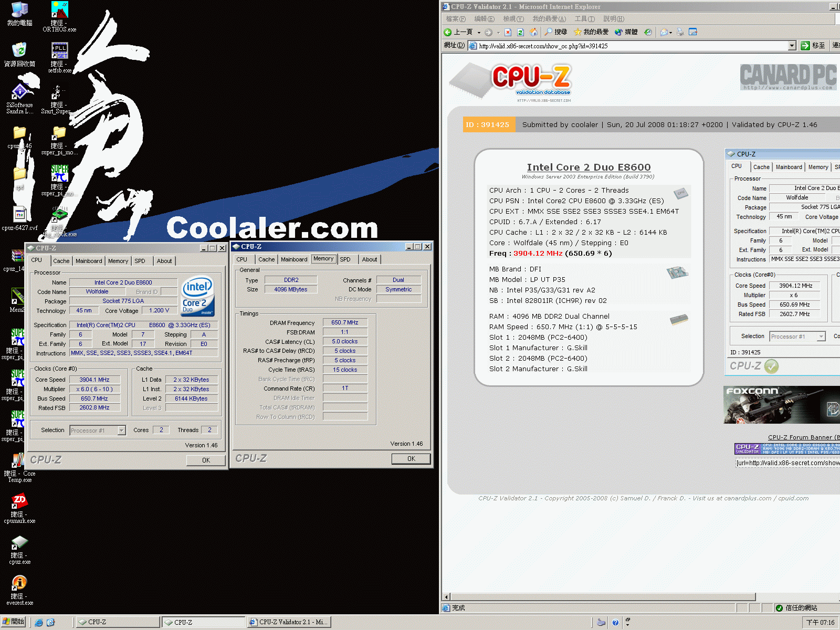This screenshot has width=840, height=630.
Task: Click the IE Print icon
Action: [x=680, y=32]
